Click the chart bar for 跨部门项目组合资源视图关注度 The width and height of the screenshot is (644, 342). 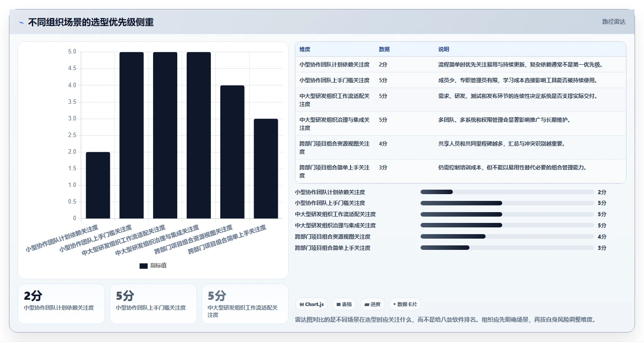[232, 152]
